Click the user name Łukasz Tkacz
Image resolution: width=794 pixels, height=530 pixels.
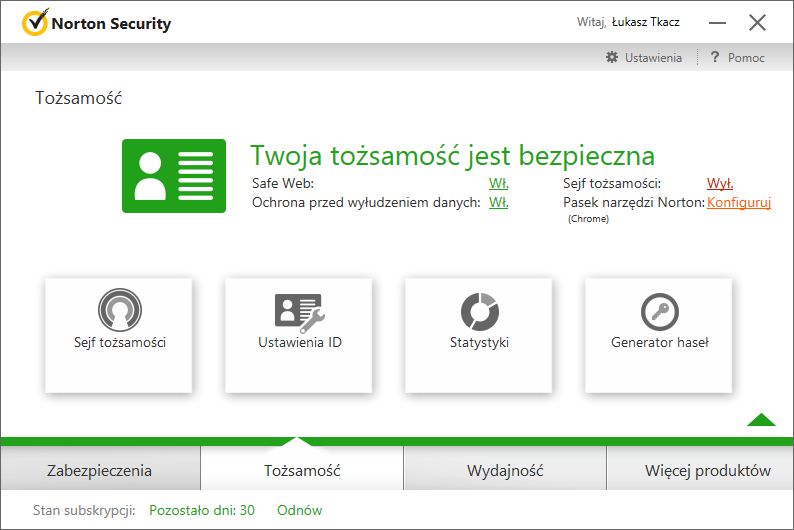coord(646,22)
